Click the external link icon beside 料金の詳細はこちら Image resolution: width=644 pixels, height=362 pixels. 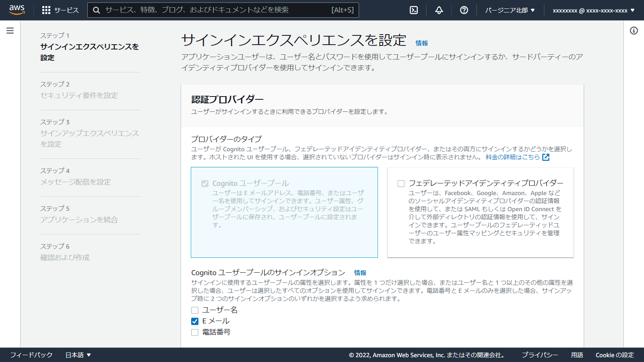546,157
